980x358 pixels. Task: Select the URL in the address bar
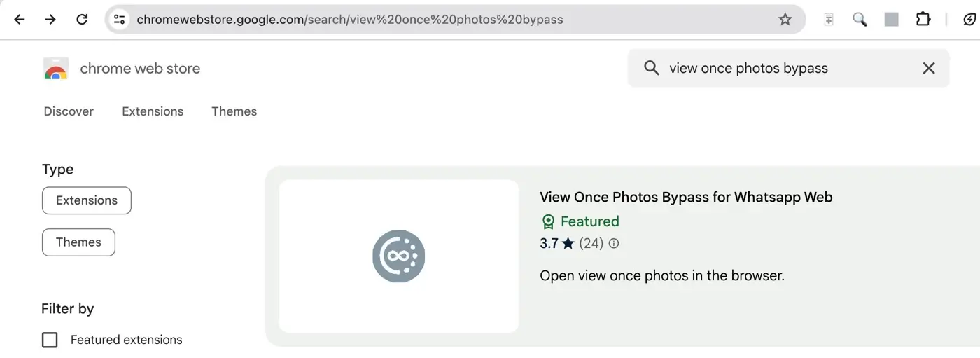click(350, 20)
